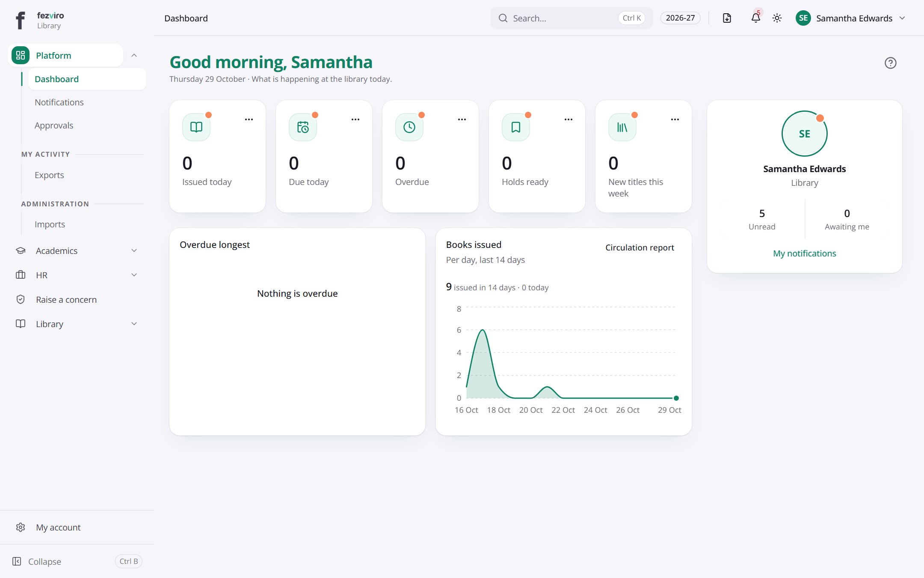
Task: Open the Due today card options menu
Action: (x=355, y=119)
